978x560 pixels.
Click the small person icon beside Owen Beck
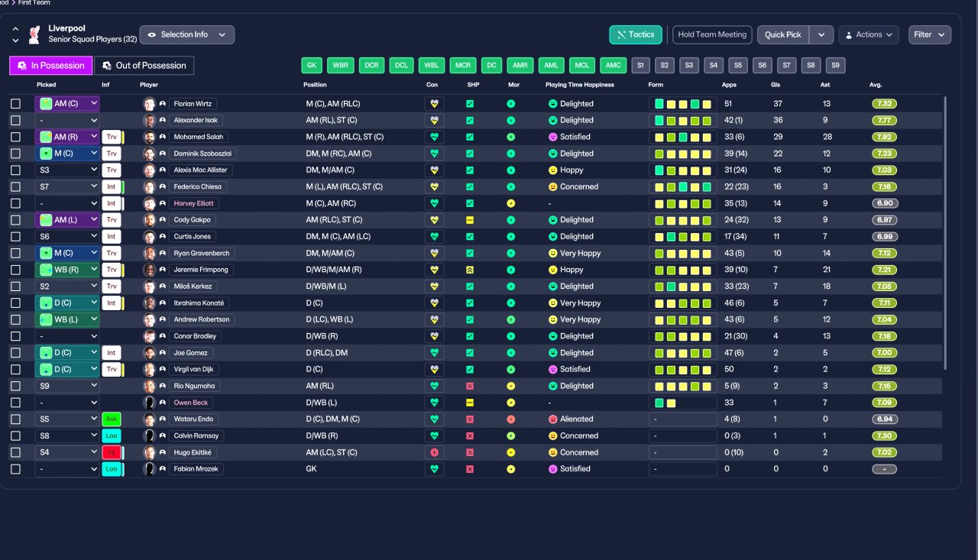tap(162, 403)
